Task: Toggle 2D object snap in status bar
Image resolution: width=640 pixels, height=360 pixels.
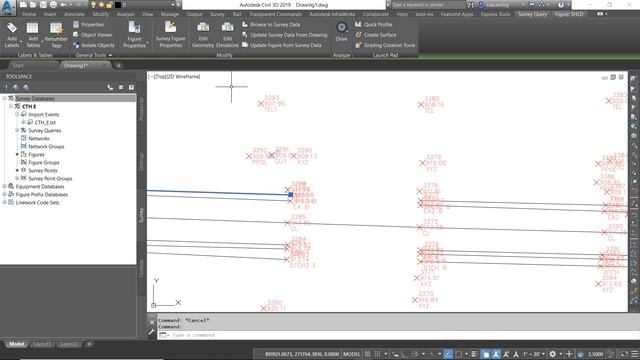Action: [x=458, y=354]
